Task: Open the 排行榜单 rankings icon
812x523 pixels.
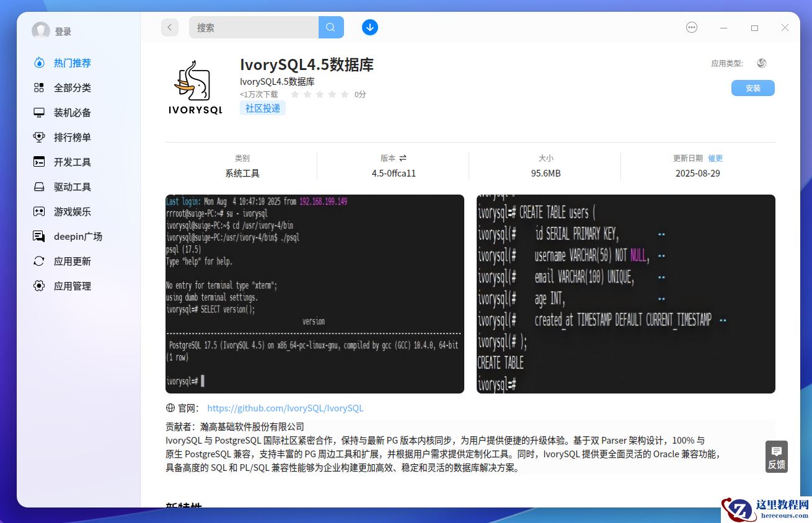Action: 38,137
